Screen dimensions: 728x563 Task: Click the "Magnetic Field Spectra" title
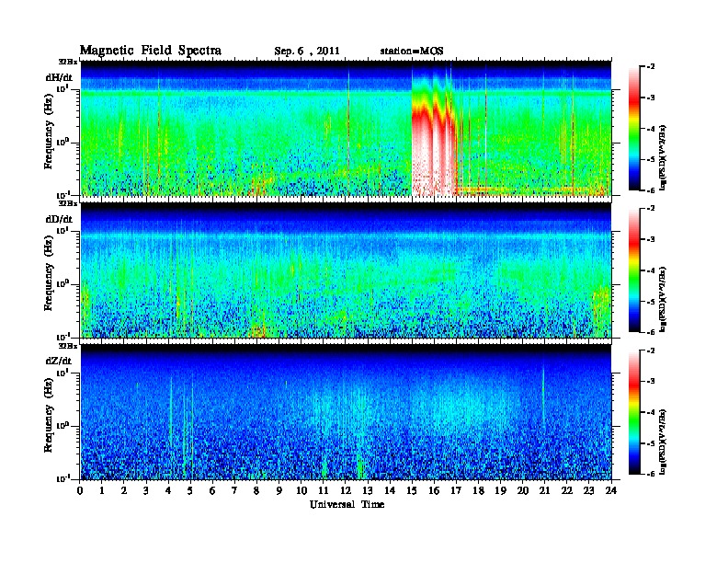[151, 51]
